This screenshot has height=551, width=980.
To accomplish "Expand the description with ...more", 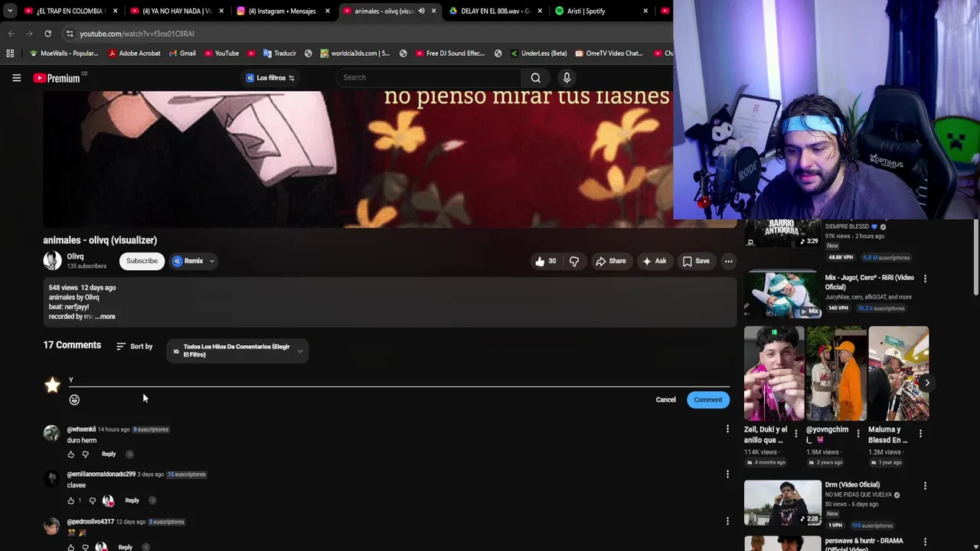I will [x=105, y=316].
